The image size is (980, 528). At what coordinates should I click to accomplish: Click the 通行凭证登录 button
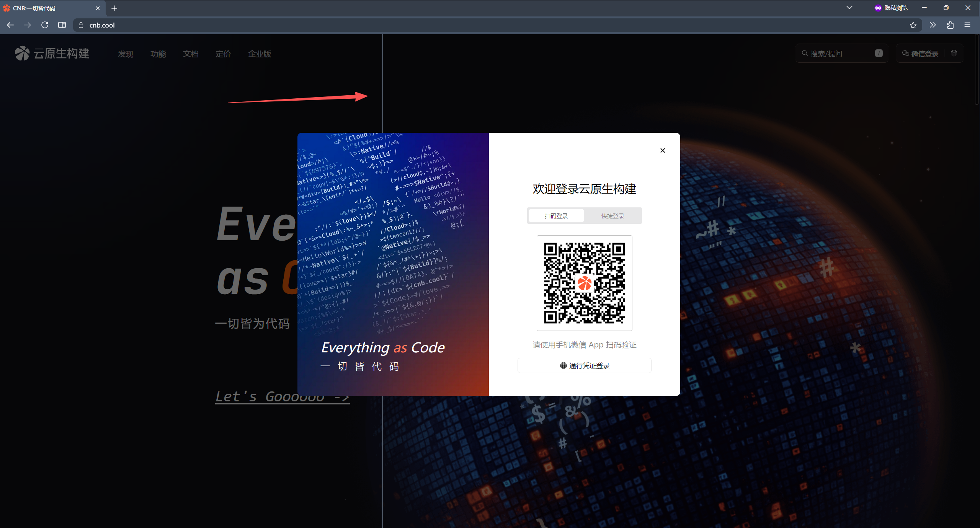[584, 365]
